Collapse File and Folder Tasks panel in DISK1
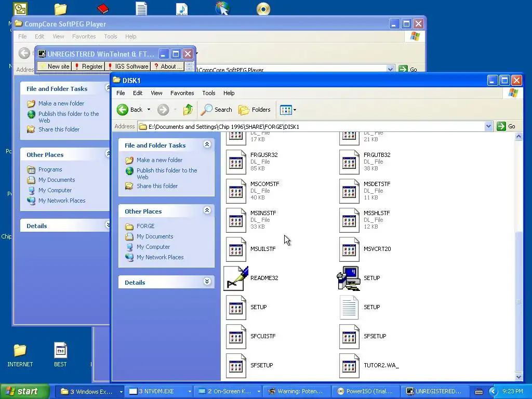Image resolution: width=532 pixels, height=399 pixels. click(x=207, y=144)
